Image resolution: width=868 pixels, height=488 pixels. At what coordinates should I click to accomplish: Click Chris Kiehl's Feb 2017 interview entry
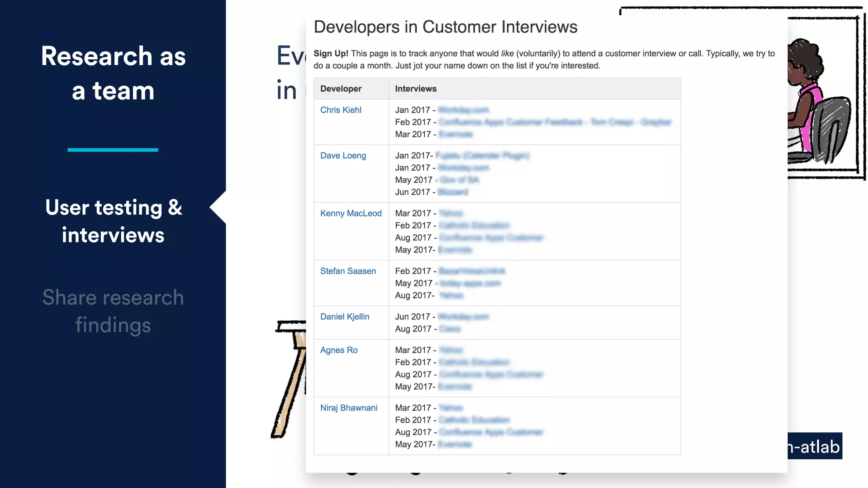533,122
